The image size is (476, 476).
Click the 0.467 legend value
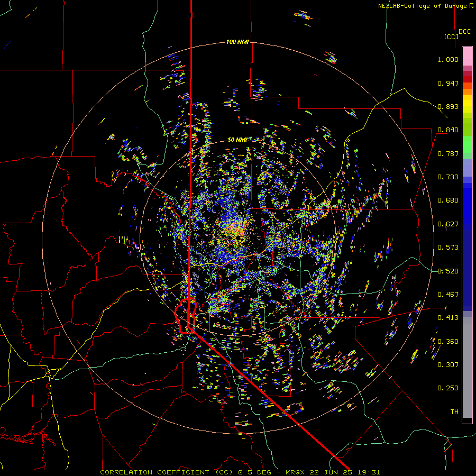coord(448,295)
